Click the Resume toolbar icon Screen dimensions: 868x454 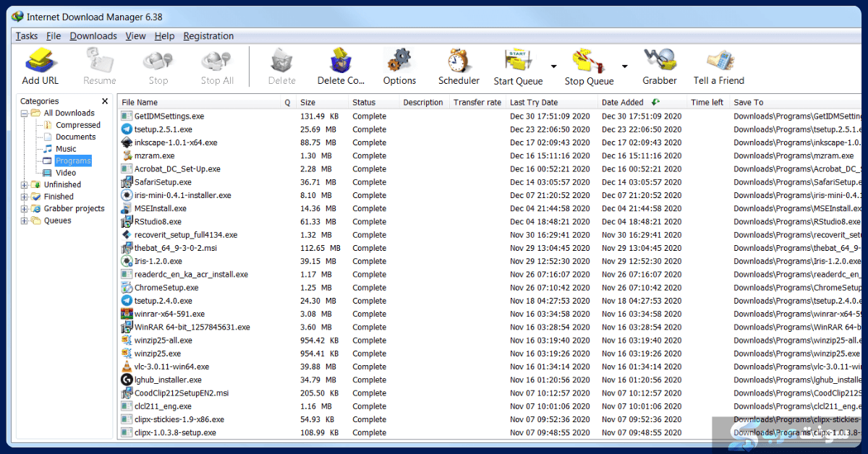(99, 61)
